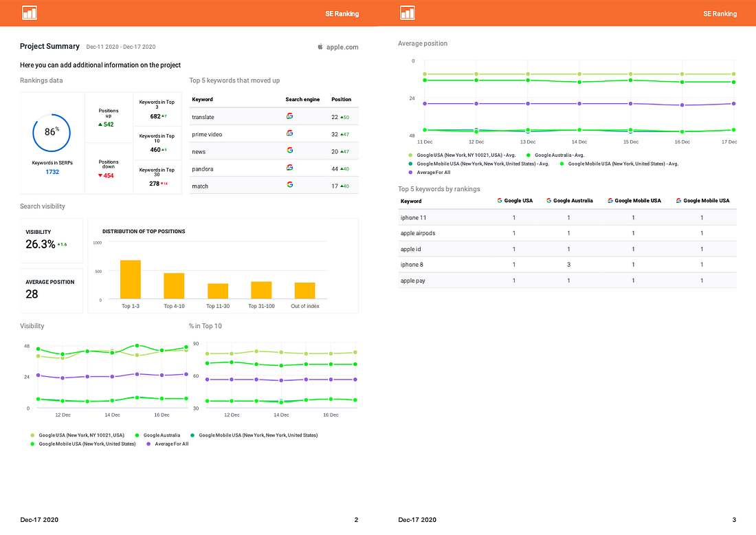Click Google icon in Google Australia header
This screenshot has height=535, width=756.
548,201
